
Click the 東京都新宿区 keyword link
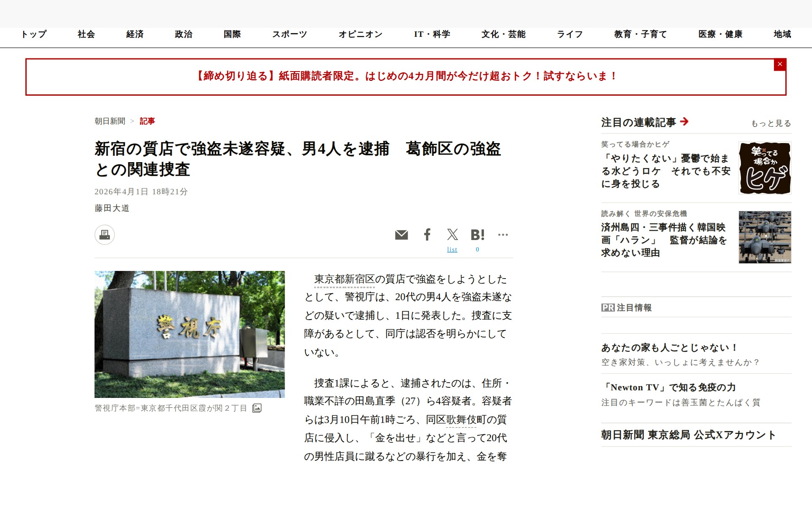click(344, 279)
